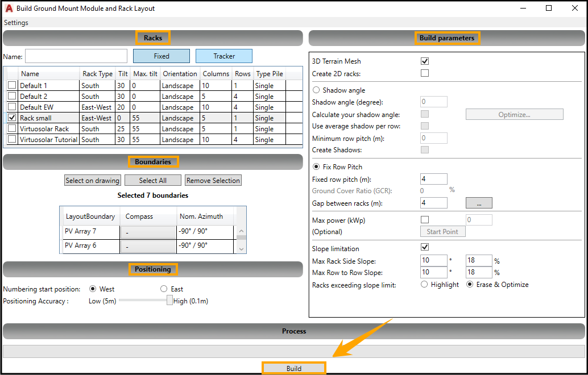The image size is (588, 375).
Task: Click the Shadow angle degree field
Action: click(434, 102)
